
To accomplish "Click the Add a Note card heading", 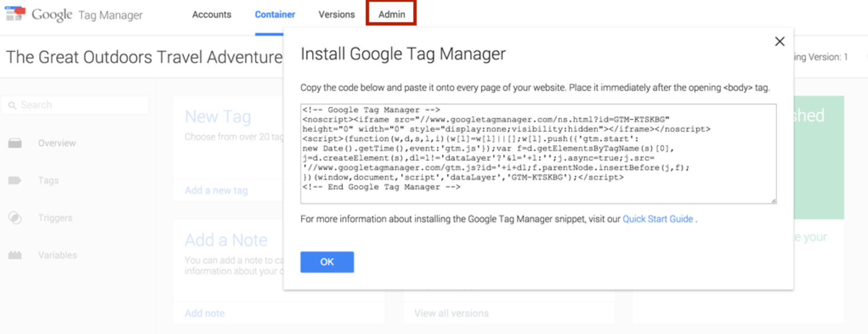I will click(x=226, y=240).
